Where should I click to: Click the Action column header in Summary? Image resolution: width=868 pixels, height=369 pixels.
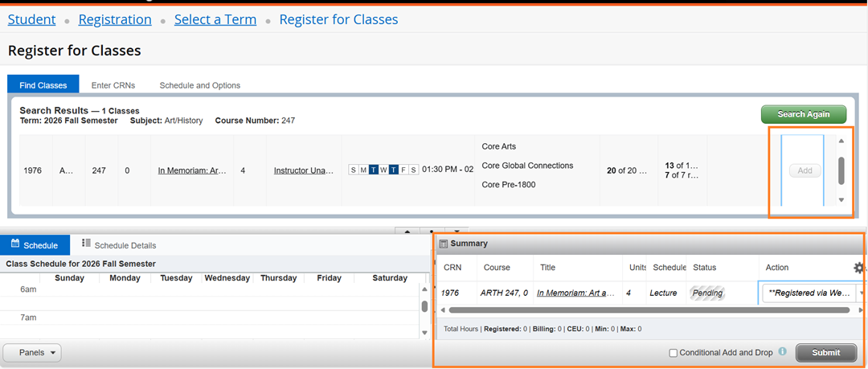pyautogui.click(x=776, y=268)
